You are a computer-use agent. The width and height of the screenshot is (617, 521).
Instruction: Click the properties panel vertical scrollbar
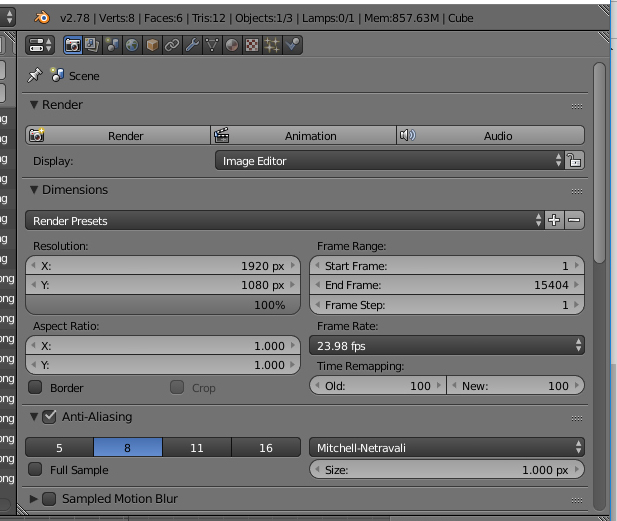599,163
